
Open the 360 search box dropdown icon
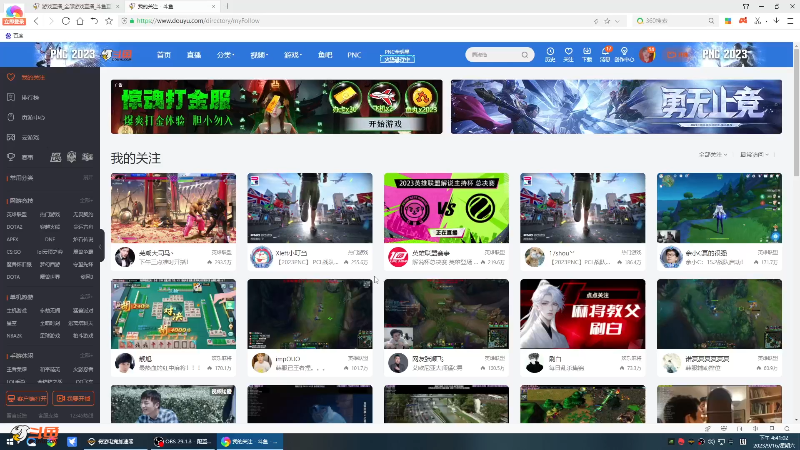640,21
